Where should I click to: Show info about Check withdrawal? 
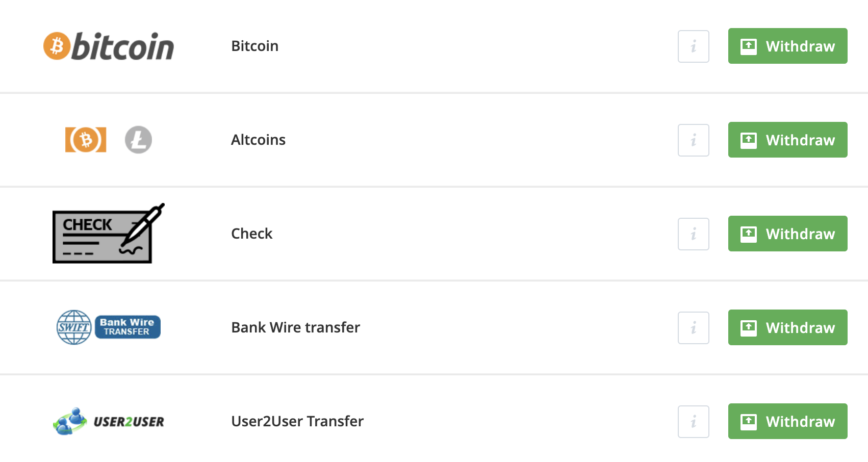click(693, 234)
